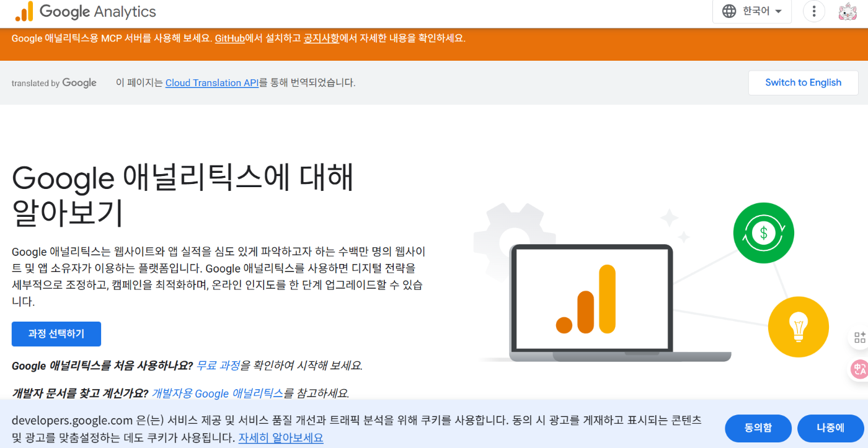
Task: Open 개발자용 Google 애널리틱스 link
Action: pos(218,393)
